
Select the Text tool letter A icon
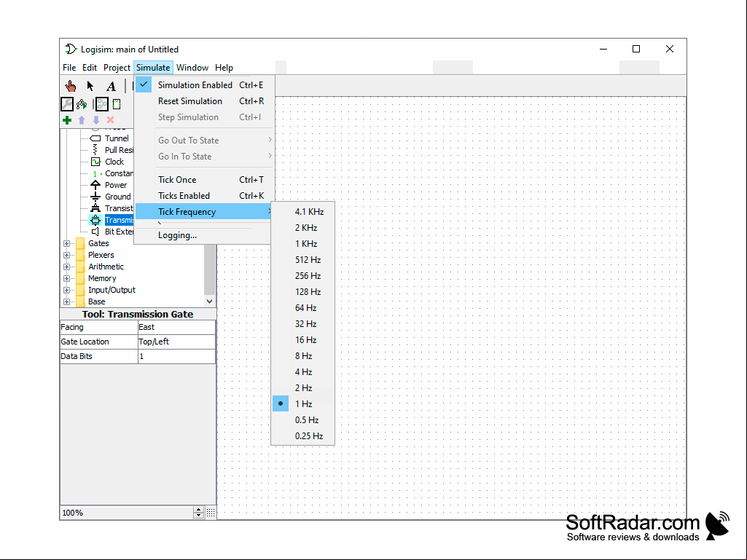(111, 86)
